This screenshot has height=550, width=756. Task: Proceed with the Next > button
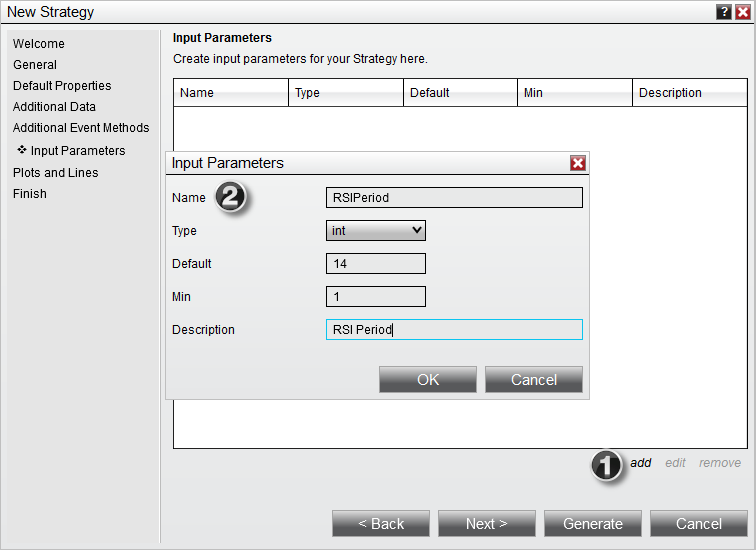pos(487,523)
